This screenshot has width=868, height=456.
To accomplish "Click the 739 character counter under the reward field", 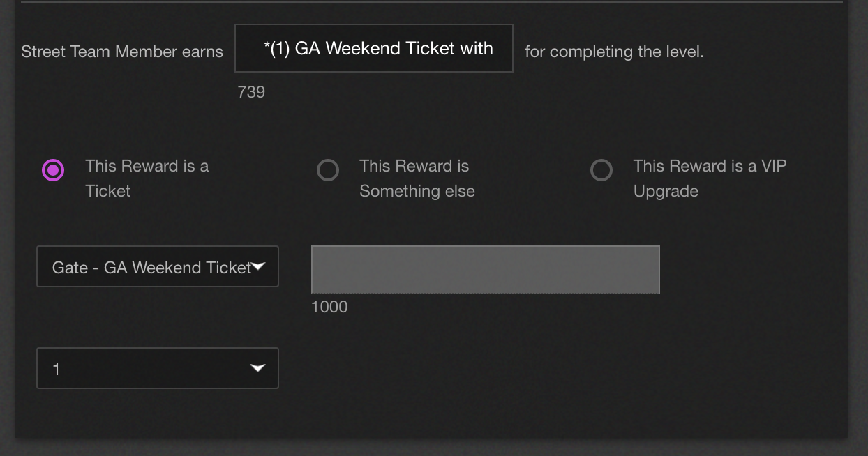I will [251, 92].
